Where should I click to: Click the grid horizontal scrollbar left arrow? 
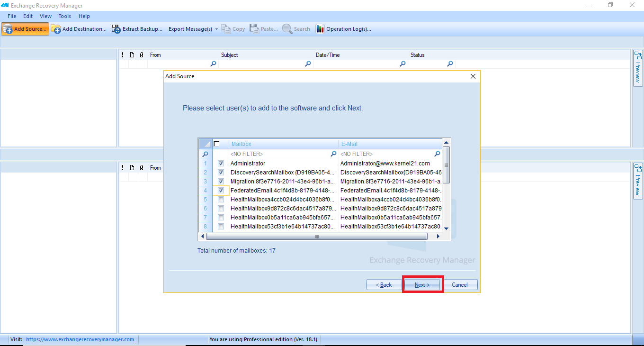tap(203, 236)
